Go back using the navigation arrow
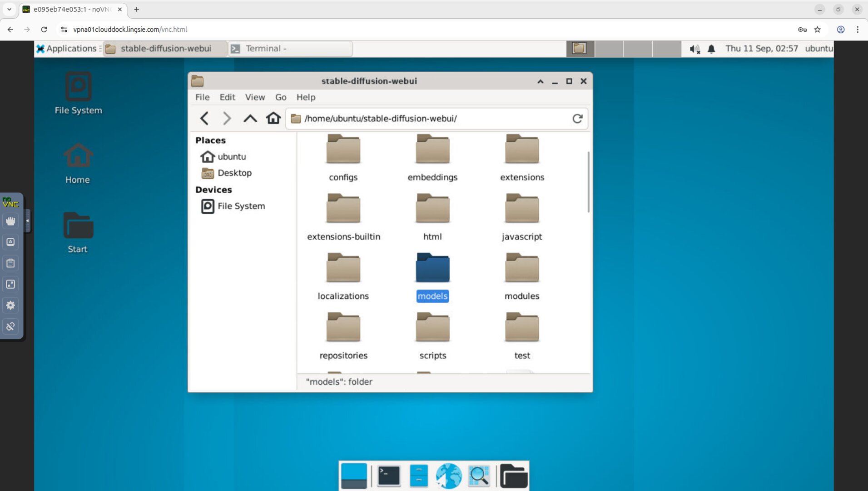Viewport: 868px width, 491px height. (203, 118)
